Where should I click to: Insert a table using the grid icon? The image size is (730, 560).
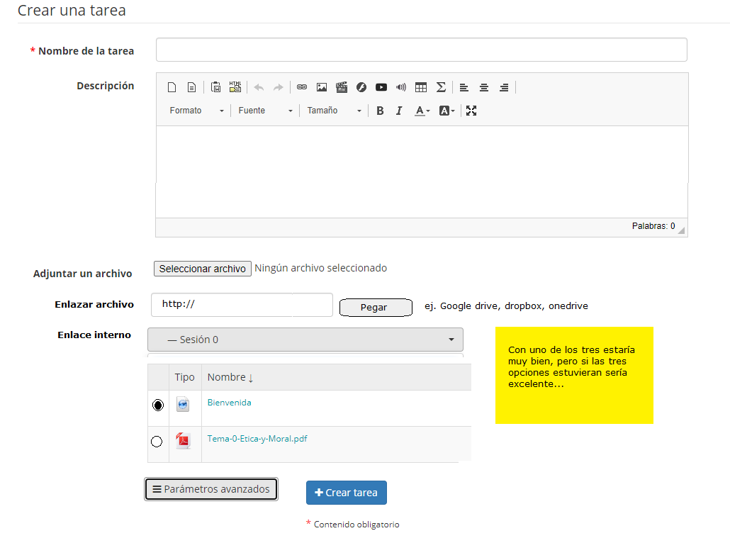point(421,87)
